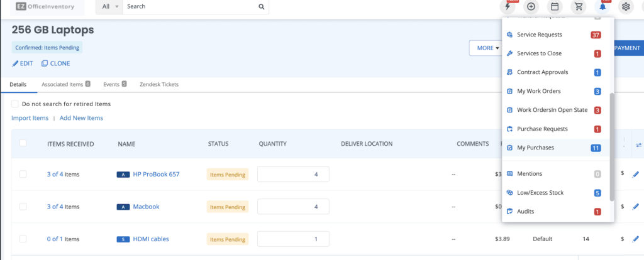Toggle Do not search for retired Items
The image size is (644, 260).
click(15, 104)
